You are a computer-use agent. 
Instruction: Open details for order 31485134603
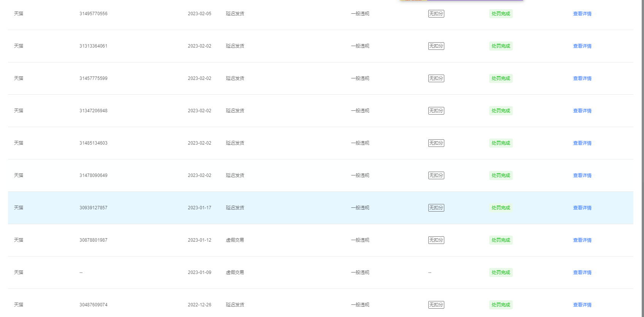(582, 143)
